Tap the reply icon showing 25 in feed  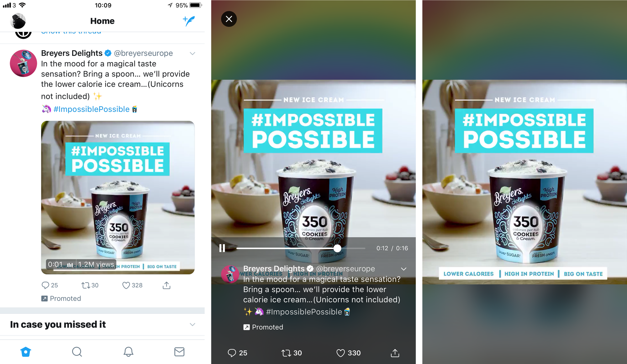click(45, 285)
